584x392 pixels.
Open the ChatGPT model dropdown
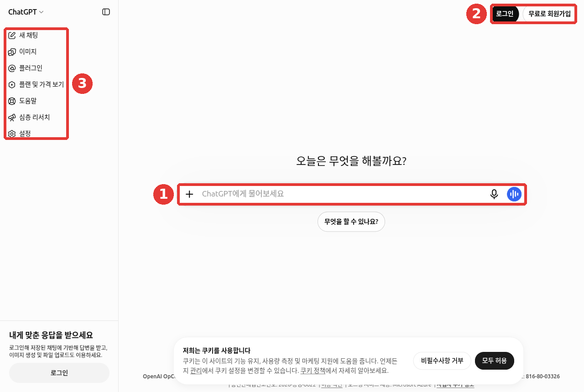26,12
